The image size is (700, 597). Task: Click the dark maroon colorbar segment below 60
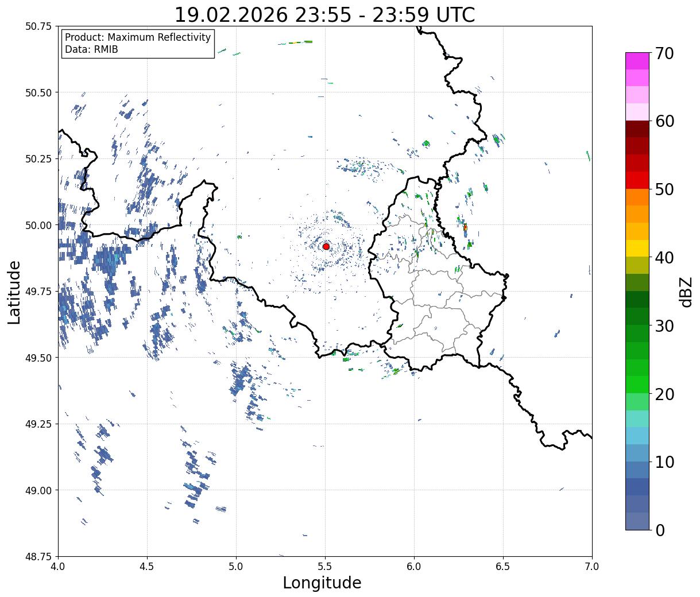637,129
